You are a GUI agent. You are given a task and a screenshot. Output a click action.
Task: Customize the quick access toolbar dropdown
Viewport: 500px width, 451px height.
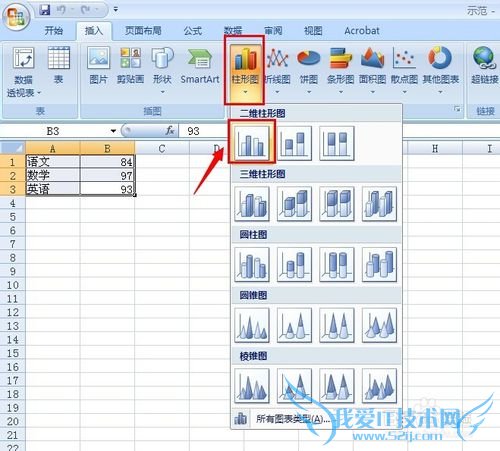(116, 10)
